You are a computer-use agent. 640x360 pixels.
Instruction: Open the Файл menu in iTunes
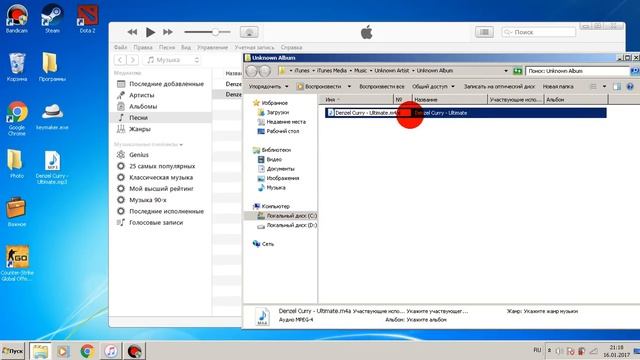click(120, 47)
